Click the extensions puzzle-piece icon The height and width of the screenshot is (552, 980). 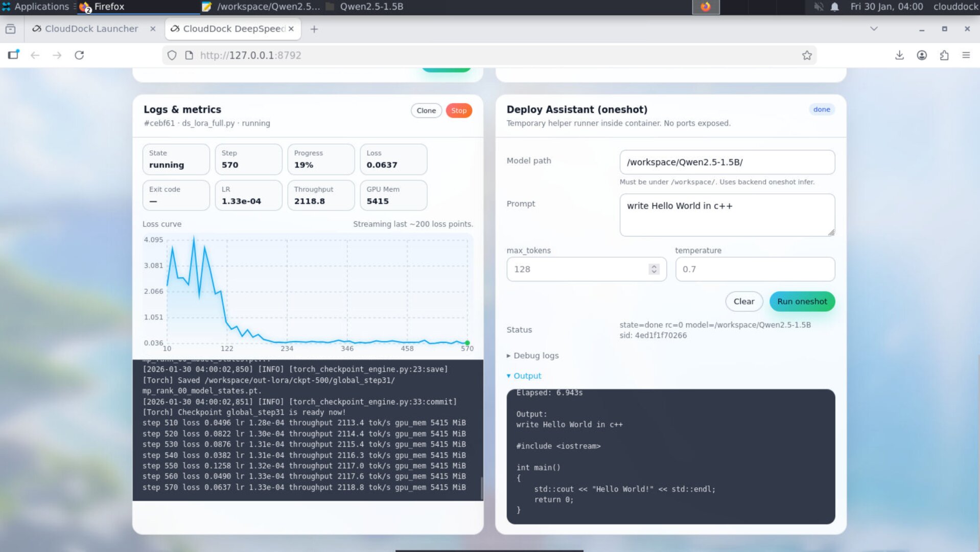(945, 55)
